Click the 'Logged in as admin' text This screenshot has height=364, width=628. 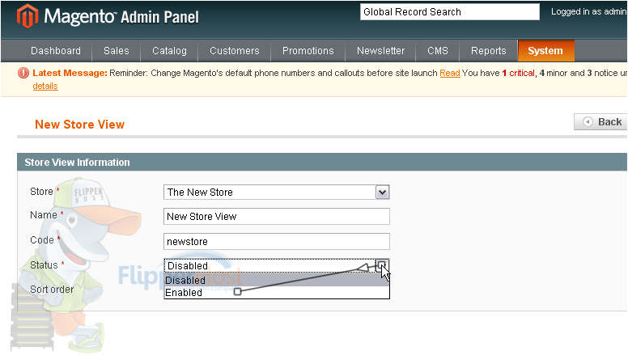pos(589,12)
